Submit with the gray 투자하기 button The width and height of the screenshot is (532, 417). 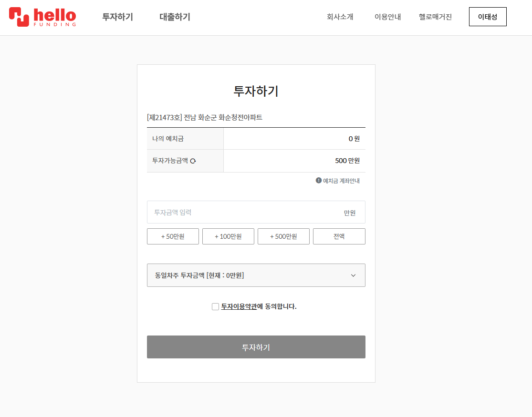click(x=256, y=347)
